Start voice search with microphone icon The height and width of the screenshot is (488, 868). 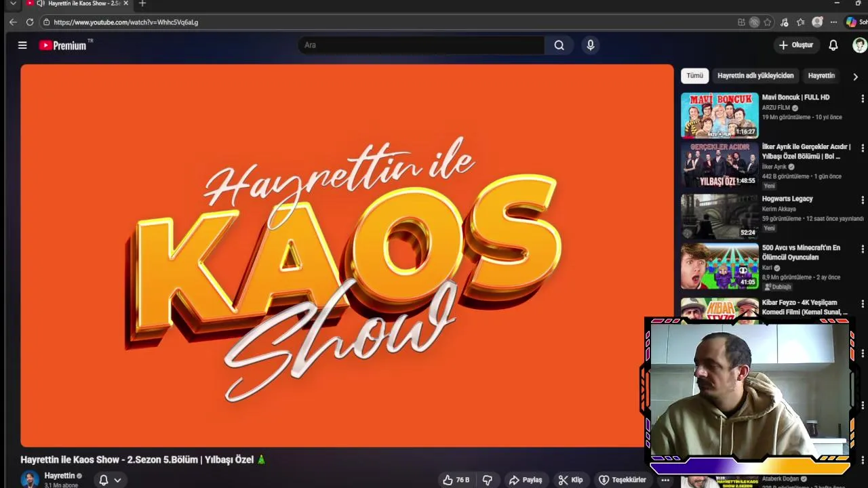(x=591, y=45)
